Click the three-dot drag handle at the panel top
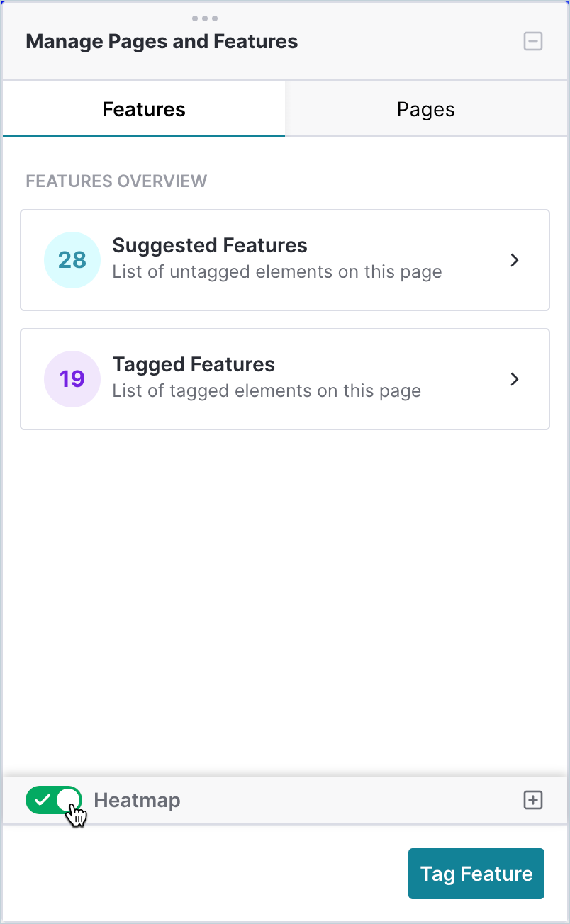570x924 pixels. pyautogui.click(x=205, y=18)
